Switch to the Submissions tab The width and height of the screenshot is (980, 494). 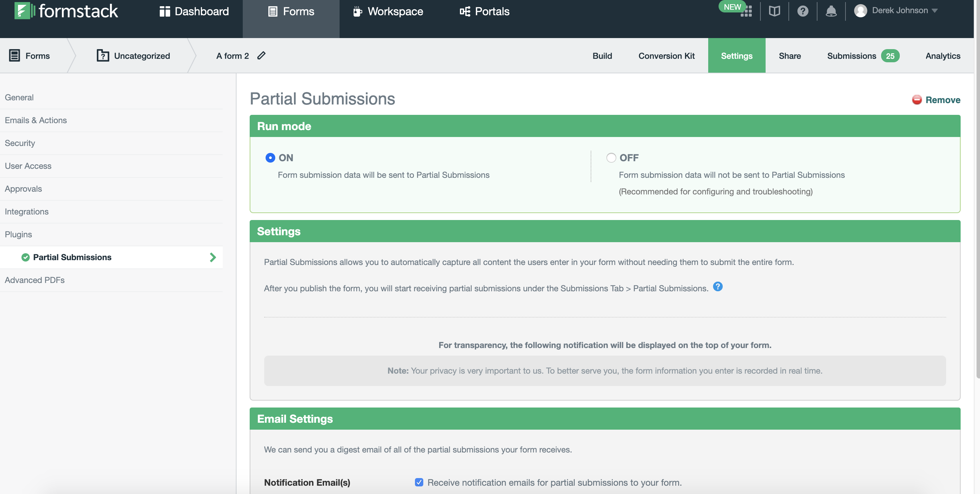pos(851,56)
